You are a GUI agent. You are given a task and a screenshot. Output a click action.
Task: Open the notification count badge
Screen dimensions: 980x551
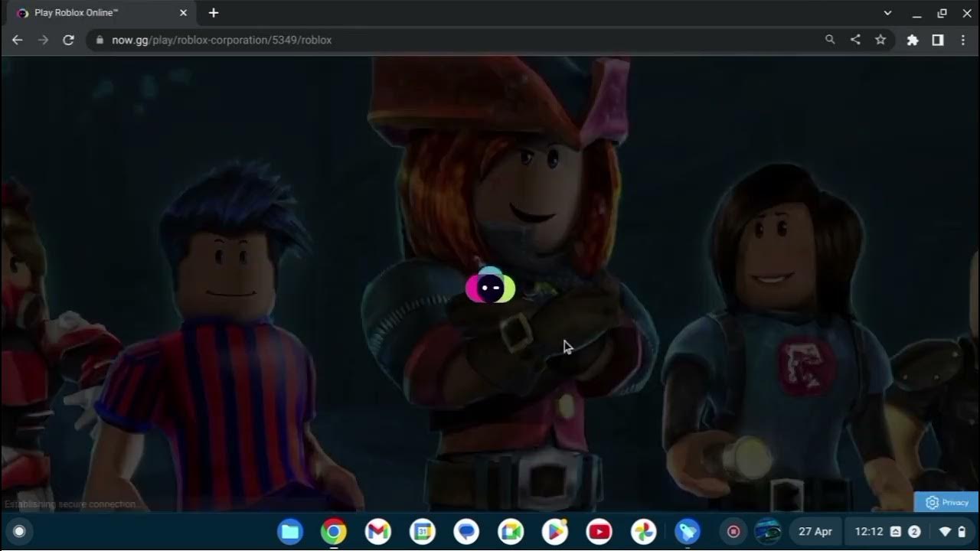pos(914,531)
